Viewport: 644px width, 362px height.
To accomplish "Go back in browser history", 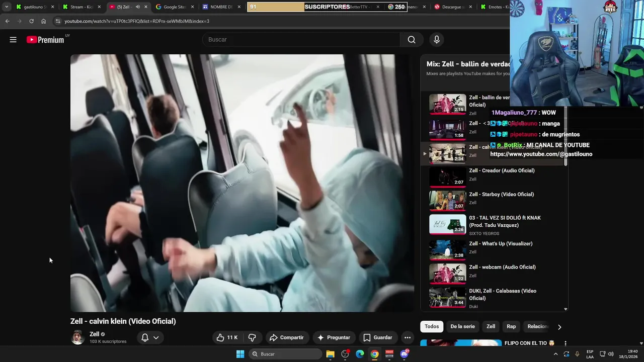I will tap(7, 21).
